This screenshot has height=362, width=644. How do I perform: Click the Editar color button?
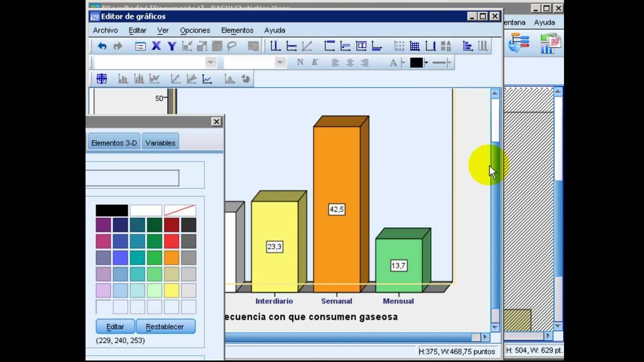(x=115, y=326)
